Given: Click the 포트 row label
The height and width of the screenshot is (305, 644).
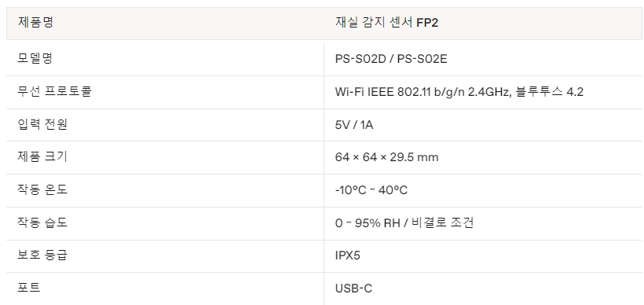Looking at the screenshot, I should coord(29,288).
